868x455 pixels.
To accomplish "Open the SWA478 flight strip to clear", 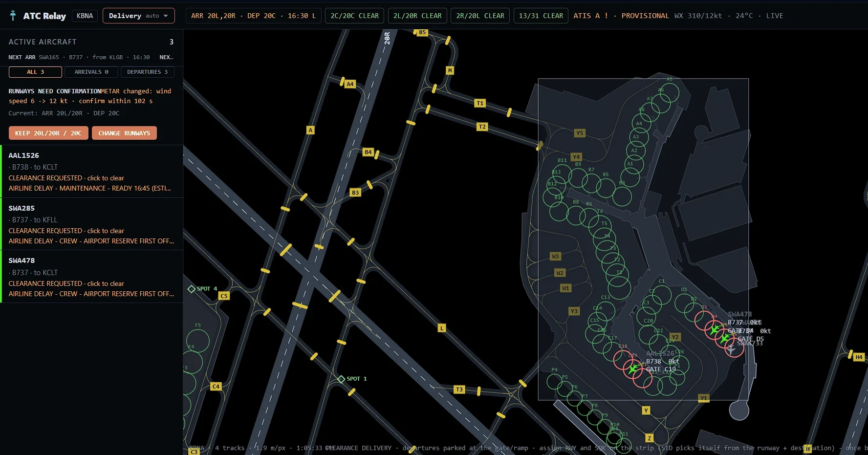I will click(x=91, y=277).
